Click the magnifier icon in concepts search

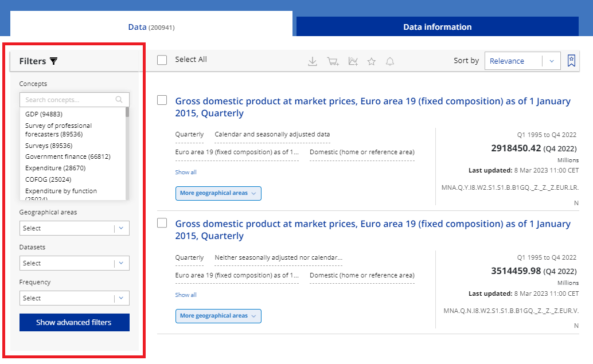[119, 100]
